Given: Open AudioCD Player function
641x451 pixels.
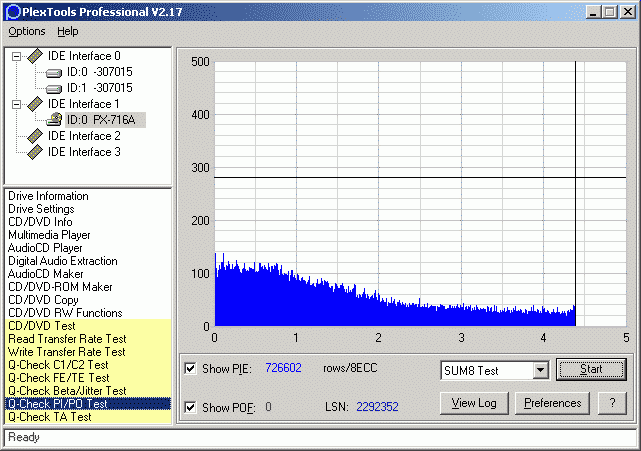Looking at the screenshot, I should click(45, 248).
